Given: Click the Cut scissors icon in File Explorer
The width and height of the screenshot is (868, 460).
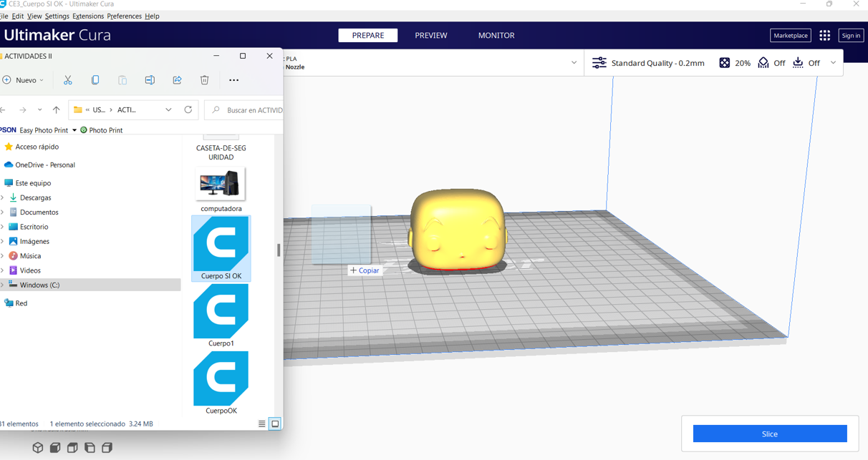Looking at the screenshot, I should pos(67,80).
